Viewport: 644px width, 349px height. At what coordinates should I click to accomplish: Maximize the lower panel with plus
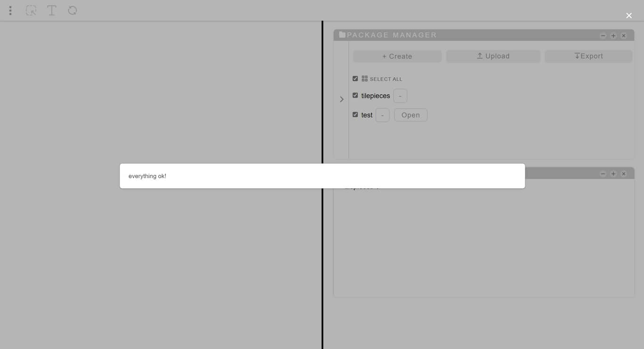pyautogui.click(x=613, y=174)
